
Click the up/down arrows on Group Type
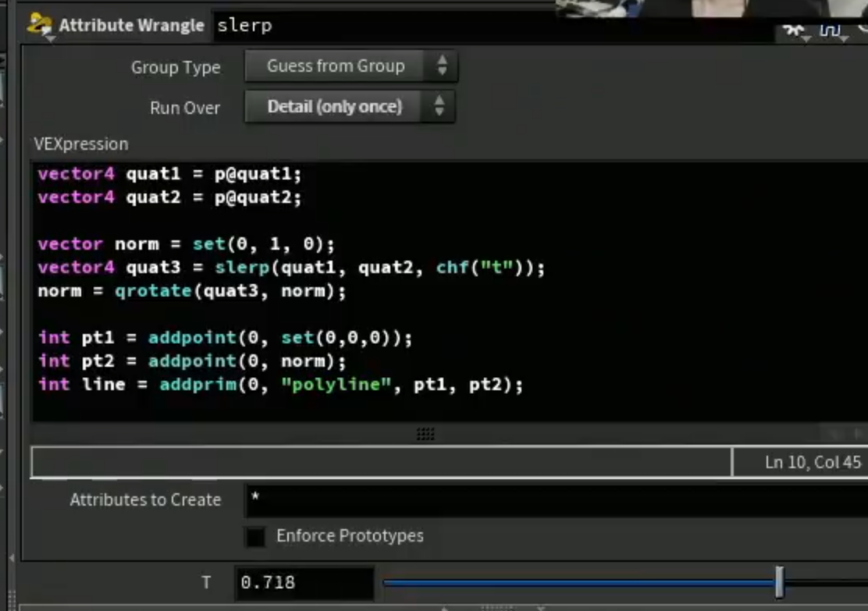(x=442, y=66)
